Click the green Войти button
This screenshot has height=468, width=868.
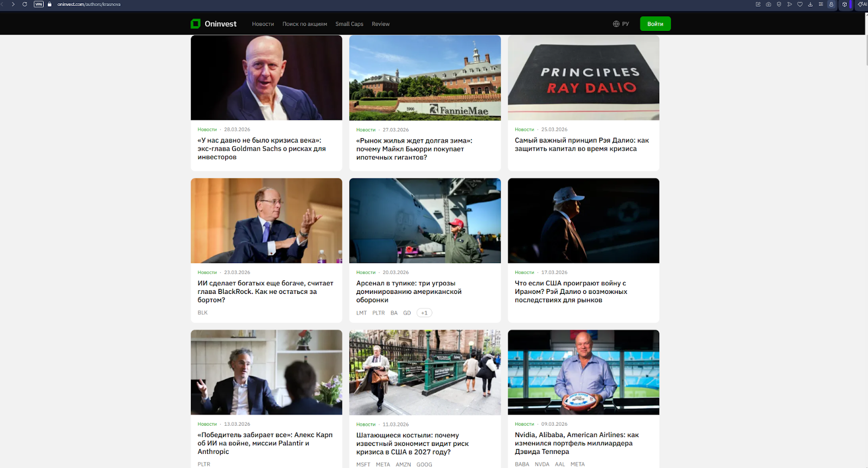click(655, 24)
